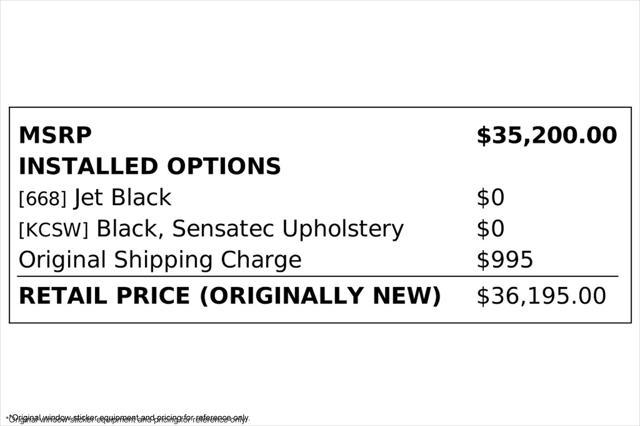Click the Sensatec Upholstery $0 price
The height and width of the screenshot is (426, 640).
pyautogui.click(x=490, y=229)
